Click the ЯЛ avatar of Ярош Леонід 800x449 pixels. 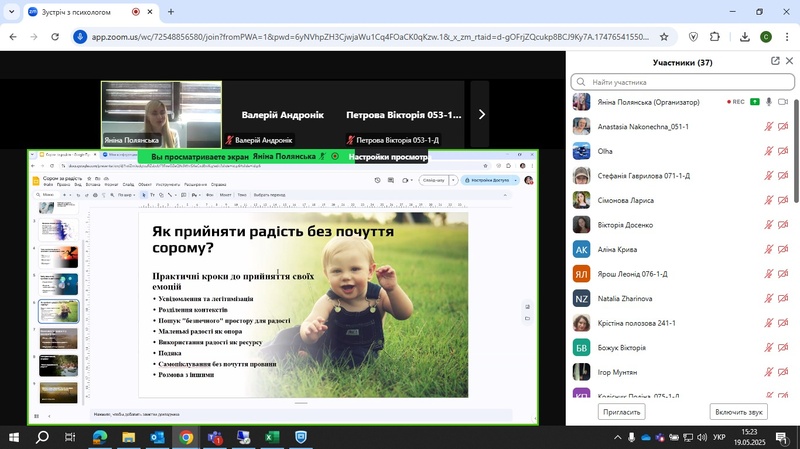pos(581,274)
